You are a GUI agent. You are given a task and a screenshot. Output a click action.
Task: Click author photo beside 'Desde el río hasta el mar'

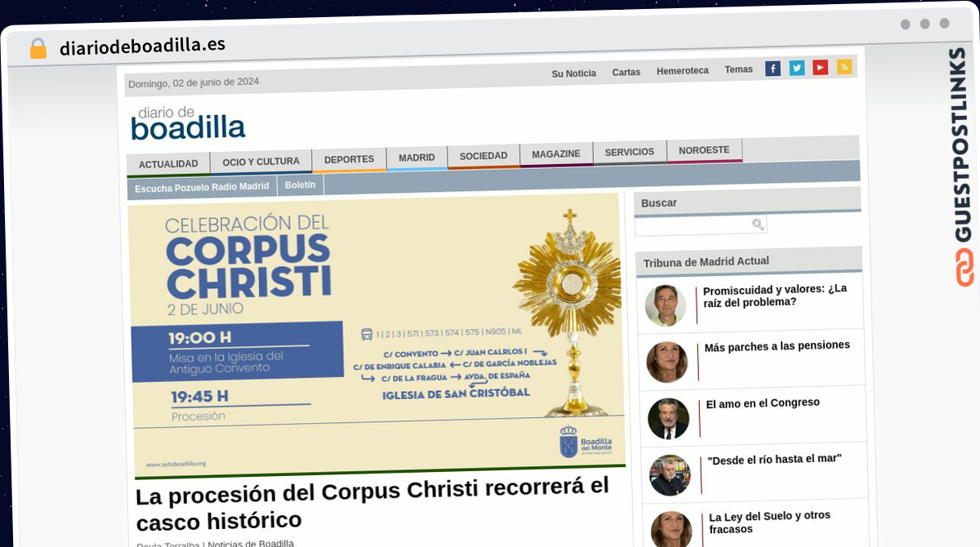coord(670,475)
